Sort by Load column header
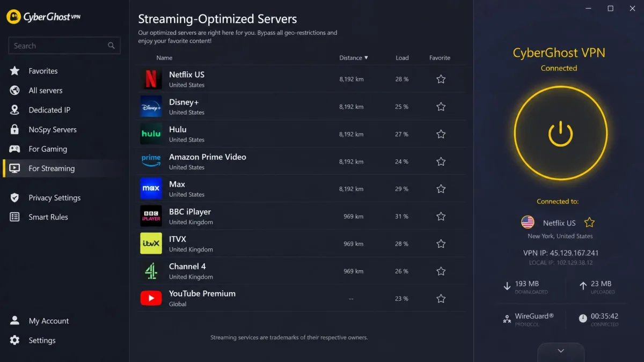This screenshot has width=644, height=362. point(402,58)
